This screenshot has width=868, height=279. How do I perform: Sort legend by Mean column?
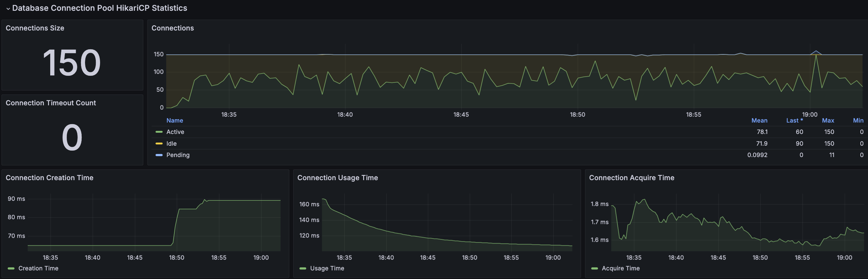pos(759,121)
